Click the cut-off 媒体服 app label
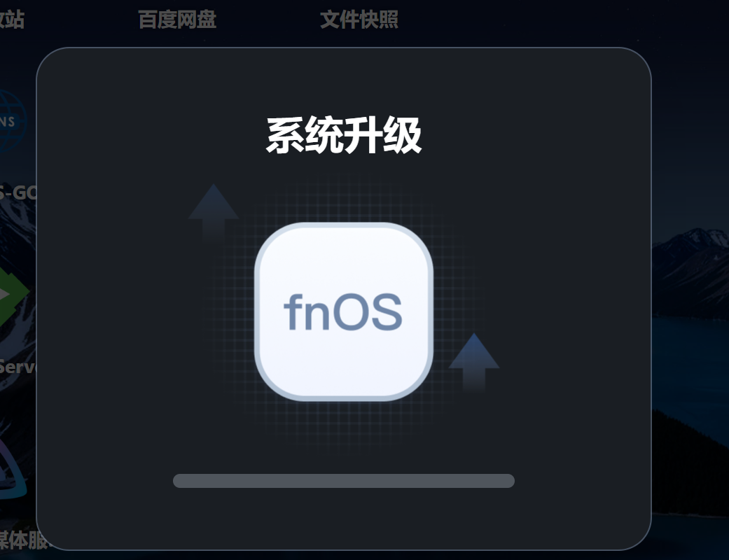The height and width of the screenshot is (560, 729). click(x=23, y=540)
